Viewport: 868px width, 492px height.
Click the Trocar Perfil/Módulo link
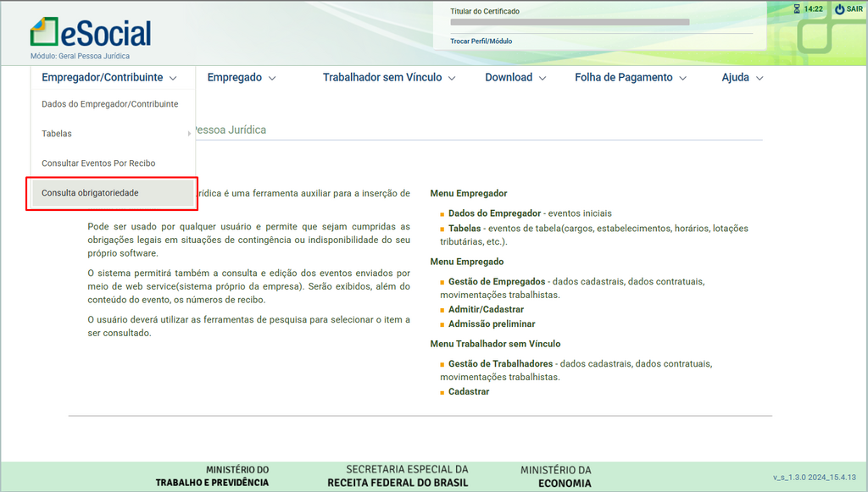click(x=481, y=41)
